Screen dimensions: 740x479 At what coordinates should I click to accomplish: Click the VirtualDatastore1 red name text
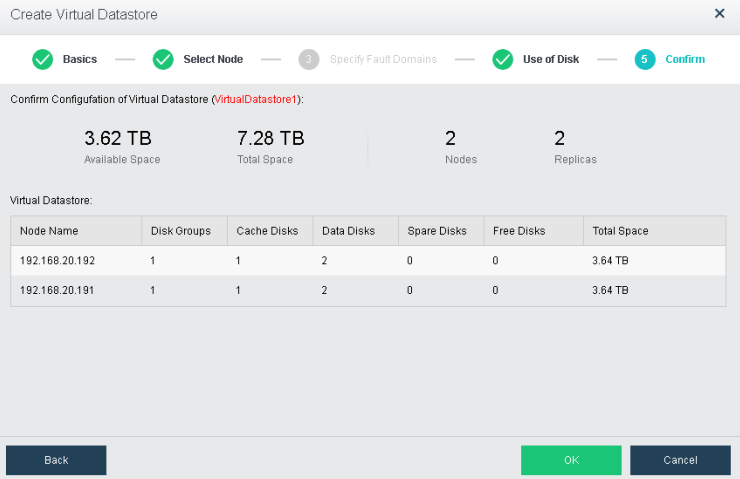pyautogui.click(x=257, y=100)
